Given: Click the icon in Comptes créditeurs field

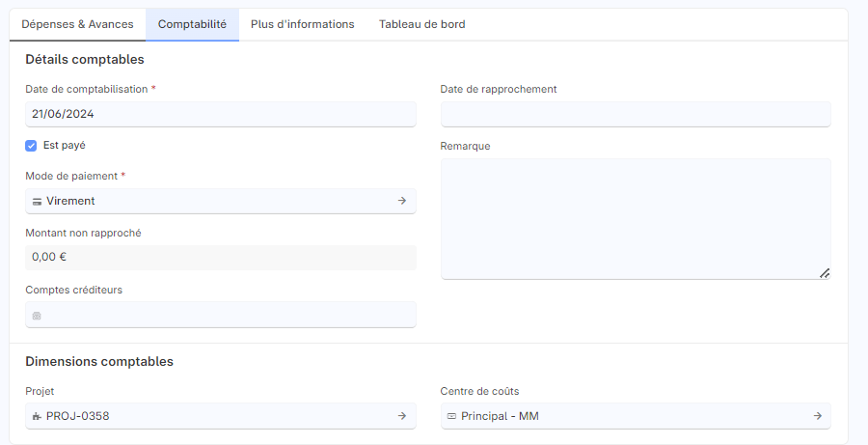Looking at the screenshot, I should 37,316.
